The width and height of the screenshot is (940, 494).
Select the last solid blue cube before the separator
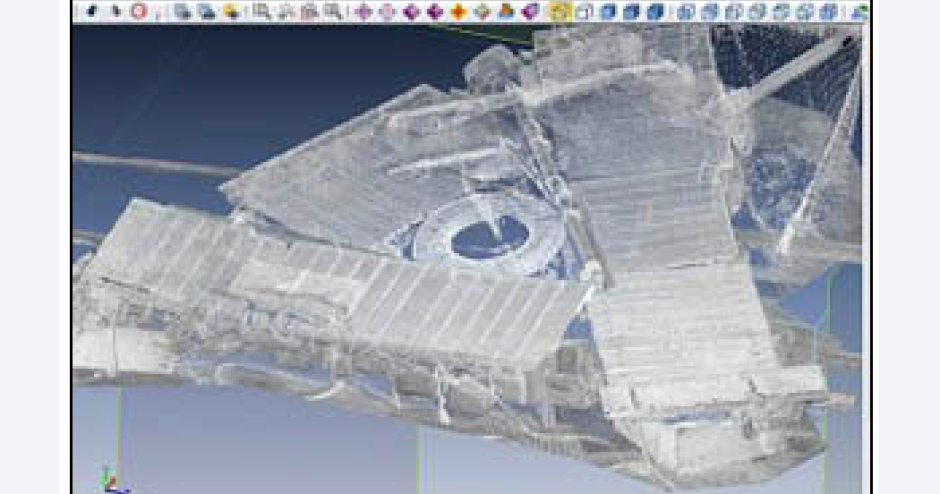655,11
